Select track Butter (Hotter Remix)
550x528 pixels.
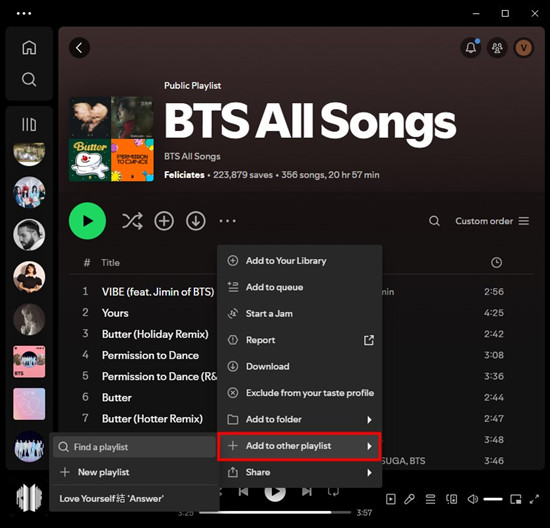click(x=152, y=419)
